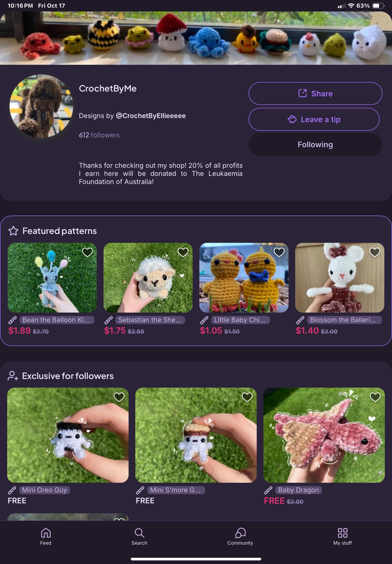Go to the Community tab
The width and height of the screenshot is (392, 564).
click(240, 537)
